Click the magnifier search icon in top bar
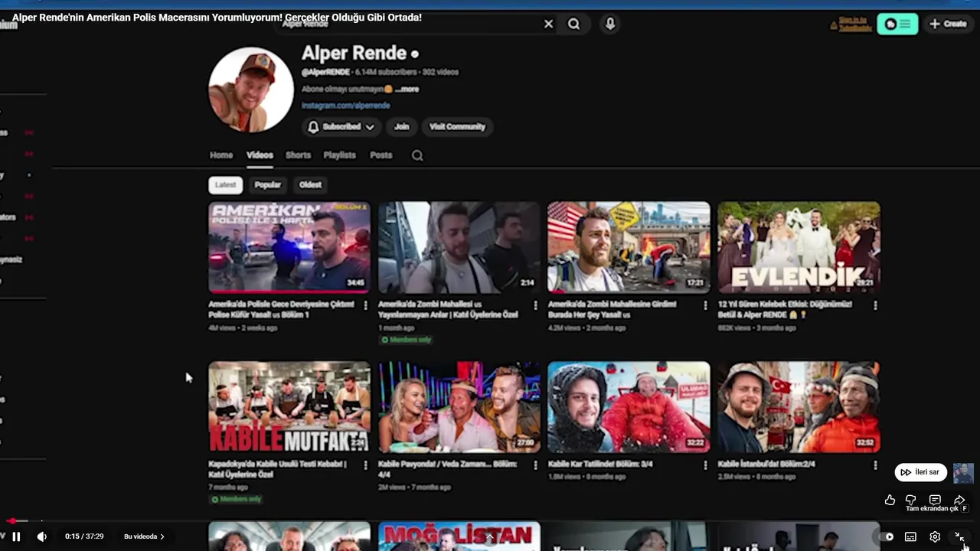This screenshot has height=551, width=980. pos(573,24)
